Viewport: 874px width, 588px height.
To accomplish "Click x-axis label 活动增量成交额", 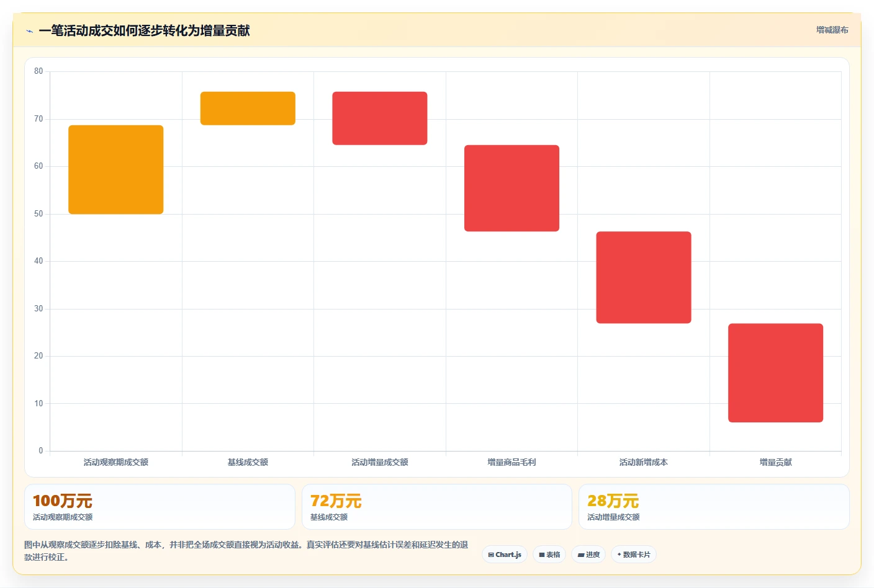I will [x=380, y=462].
